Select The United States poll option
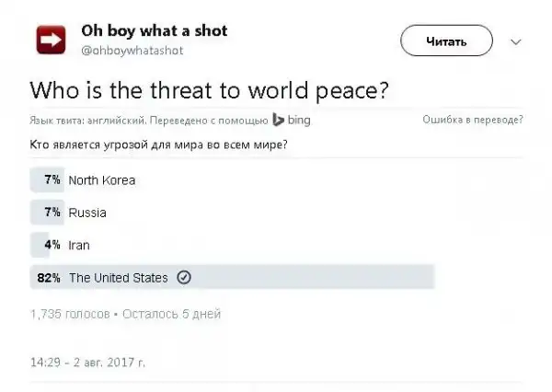Screen dimensions: 552x392 (118, 277)
